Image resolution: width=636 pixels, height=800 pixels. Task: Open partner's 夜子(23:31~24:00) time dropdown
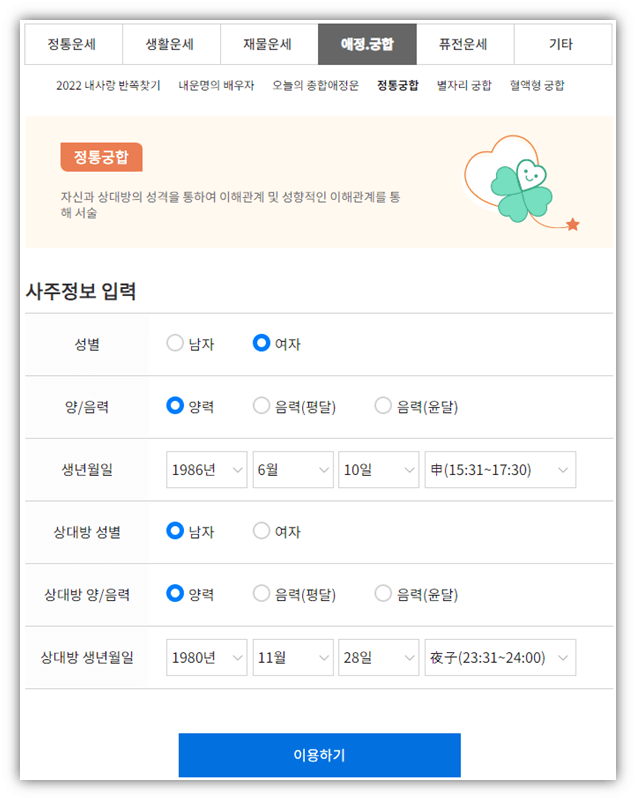(499, 657)
